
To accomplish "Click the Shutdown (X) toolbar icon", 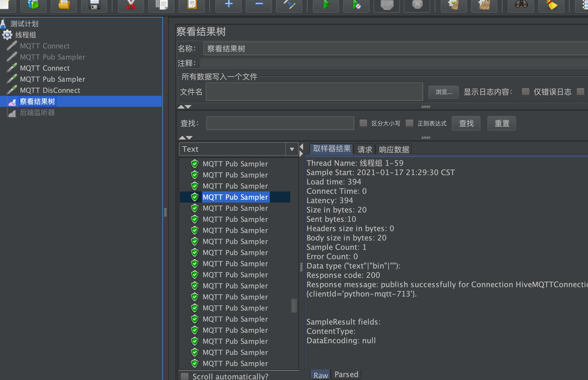I will (x=417, y=5).
